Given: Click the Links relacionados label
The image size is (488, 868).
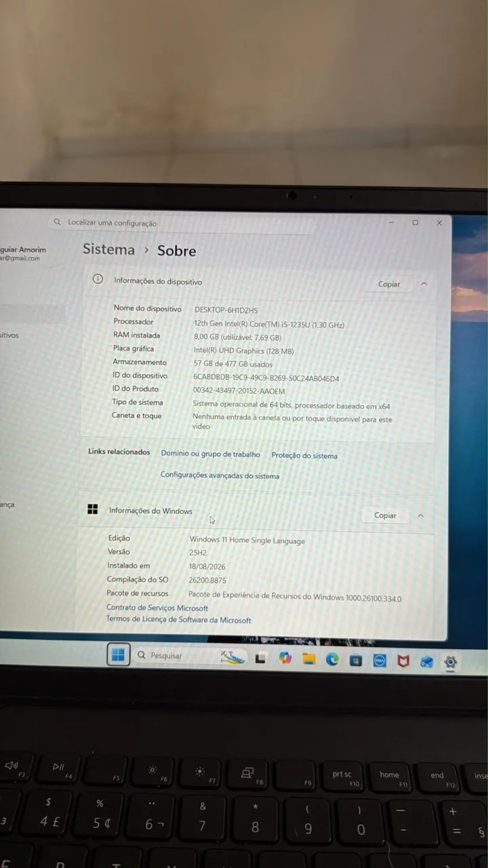Looking at the screenshot, I should (119, 452).
